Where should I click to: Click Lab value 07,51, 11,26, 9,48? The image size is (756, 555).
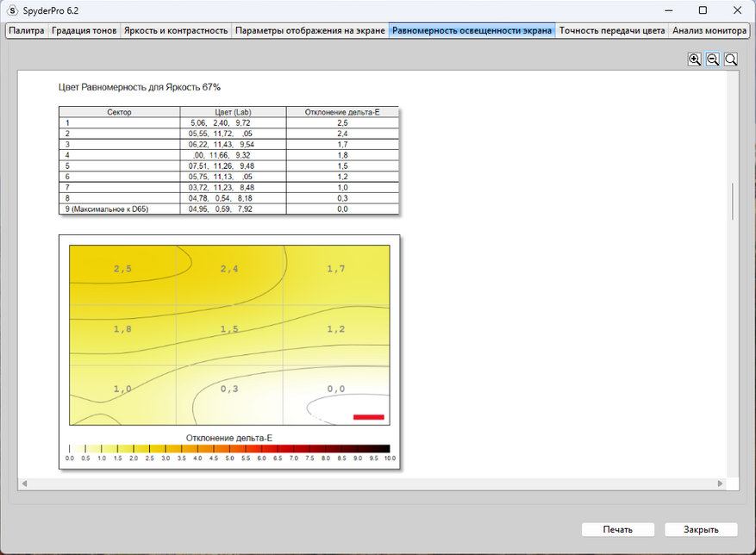pyautogui.click(x=222, y=165)
